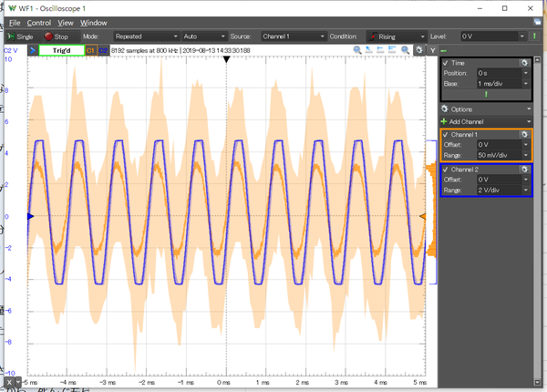Image resolution: width=547 pixels, height=392 pixels.
Task: Uncheck the Channel 1 checkbox
Action: click(x=445, y=134)
